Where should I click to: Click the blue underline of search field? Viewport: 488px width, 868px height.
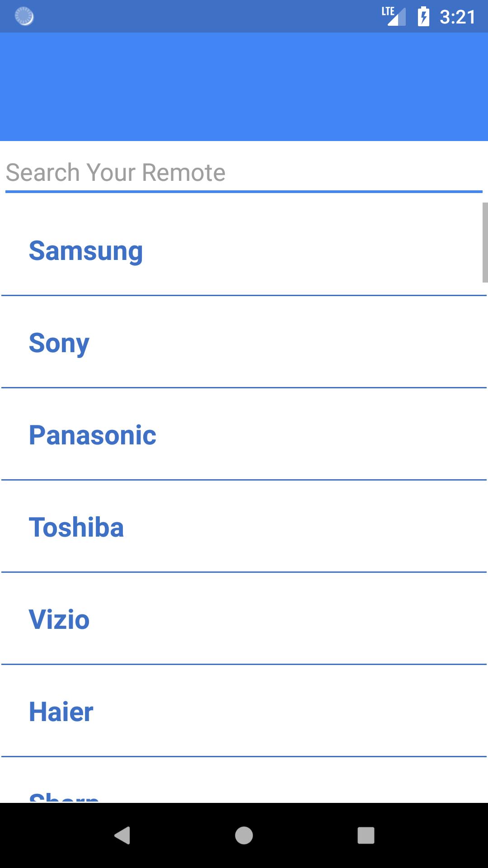click(x=244, y=192)
